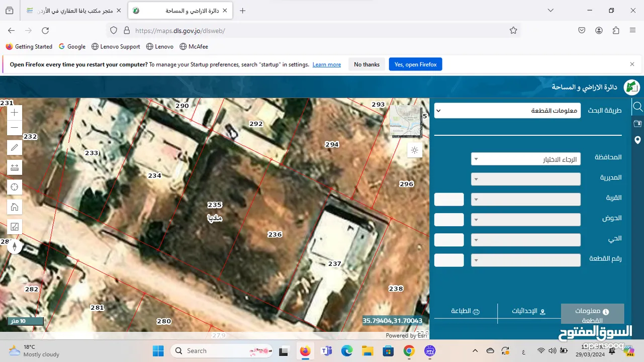Open the basemap overview thumbnail
The width and height of the screenshot is (644, 362).
point(406,121)
